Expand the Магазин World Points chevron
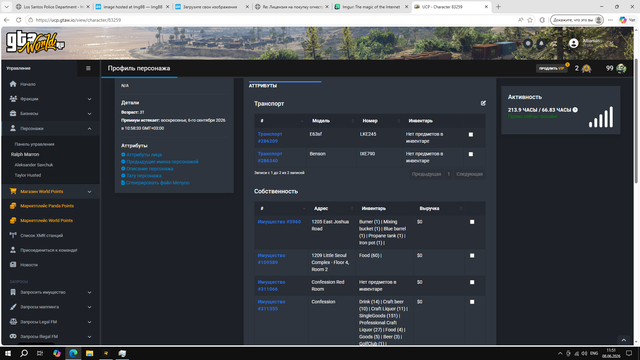Image resolution: width=640 pixels, height=360 pixels. coord(89,191)
